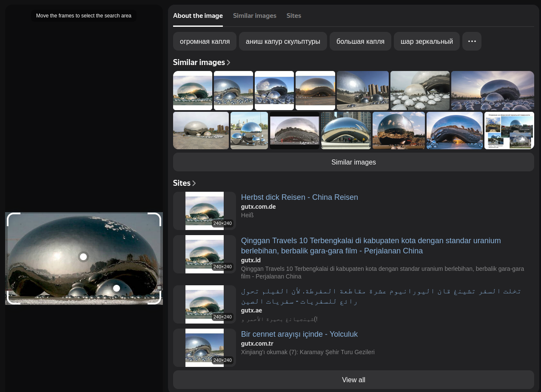Viewport: 541px width, 392px height.
Task: Open the more suggestions ellipsis chip
Action: 472,41
